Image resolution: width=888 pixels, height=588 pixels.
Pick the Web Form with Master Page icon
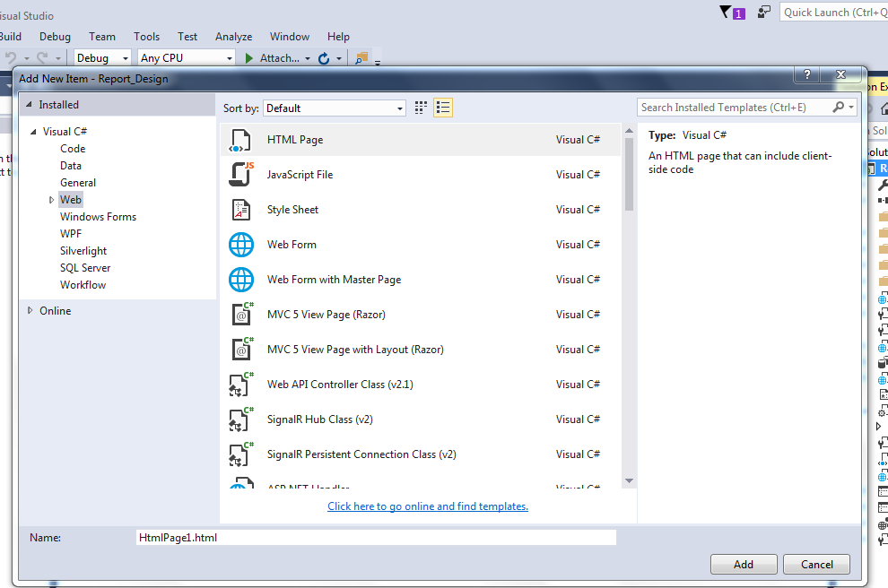[241, 280]
